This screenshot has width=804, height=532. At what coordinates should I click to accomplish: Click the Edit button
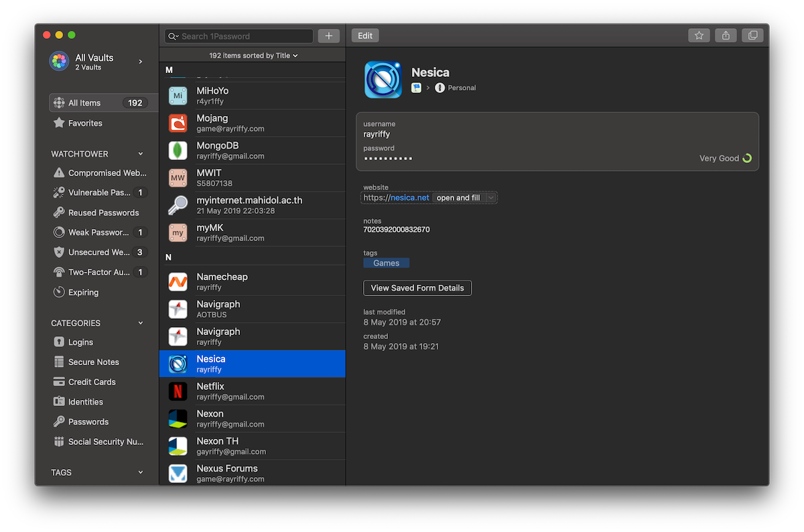coord(365,36)
